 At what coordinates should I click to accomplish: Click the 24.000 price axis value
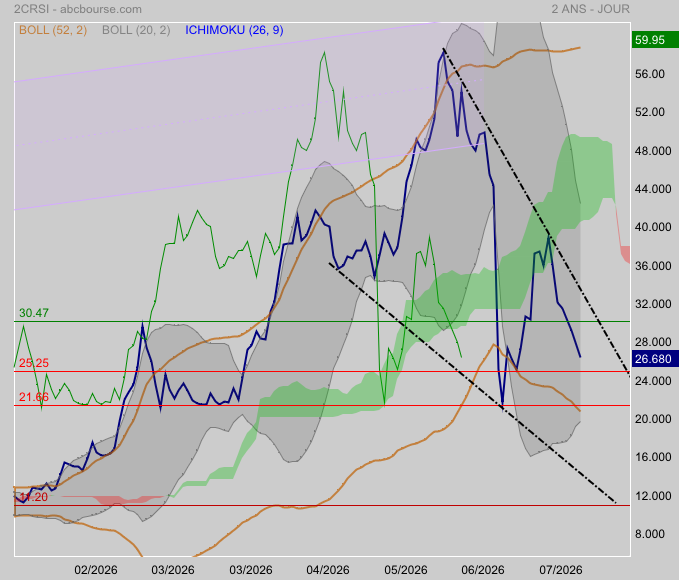point(653,381)
